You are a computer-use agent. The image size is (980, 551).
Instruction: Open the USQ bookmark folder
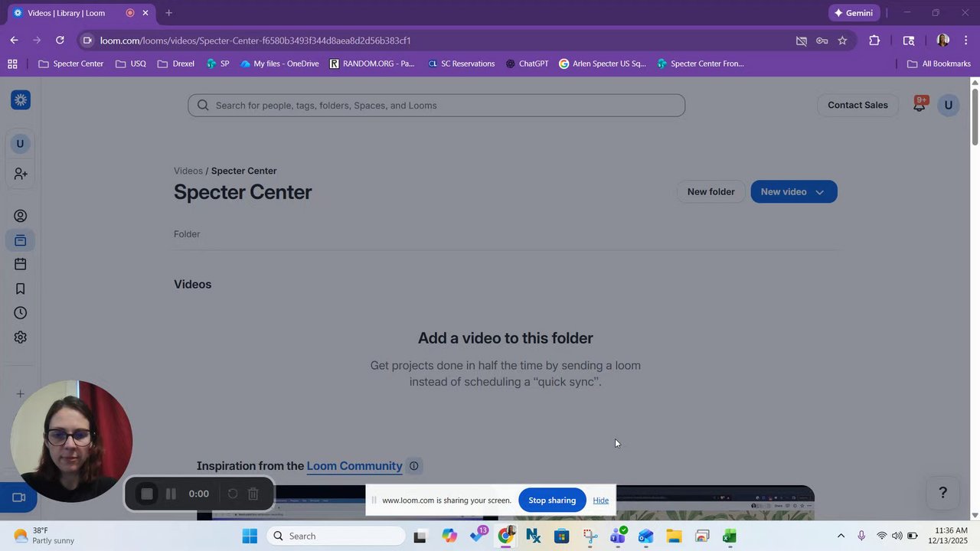point(131,64)
